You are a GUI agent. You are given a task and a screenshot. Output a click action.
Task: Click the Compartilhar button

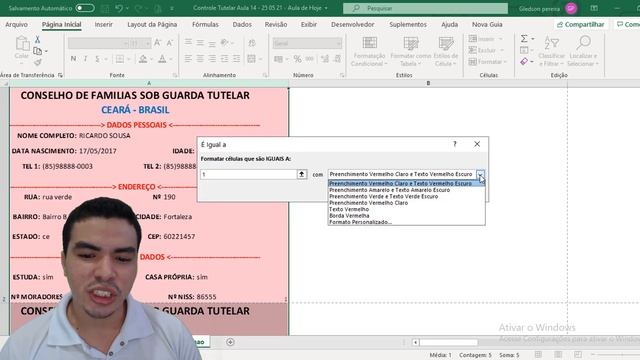[x=580, y=24]
